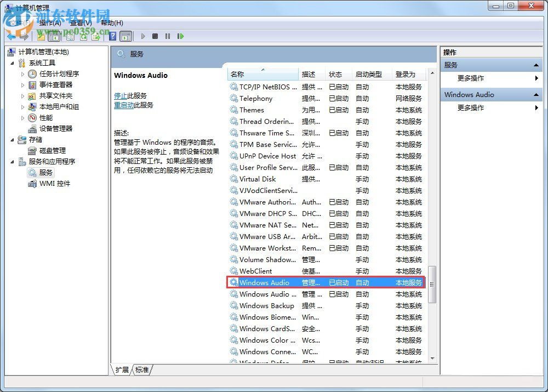The height and width of the screenshot is (392, 548).
Task: Click the Stop Service toolbar icon
Action: [155, 36]
